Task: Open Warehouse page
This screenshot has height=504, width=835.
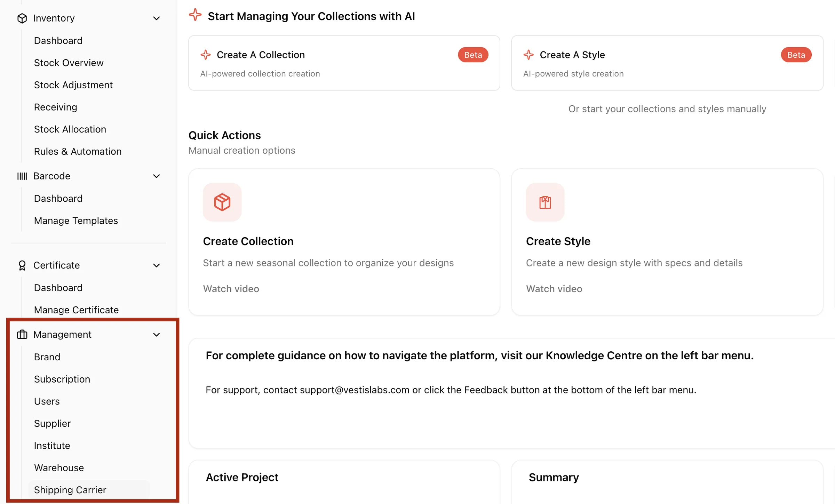Action: 59,468
